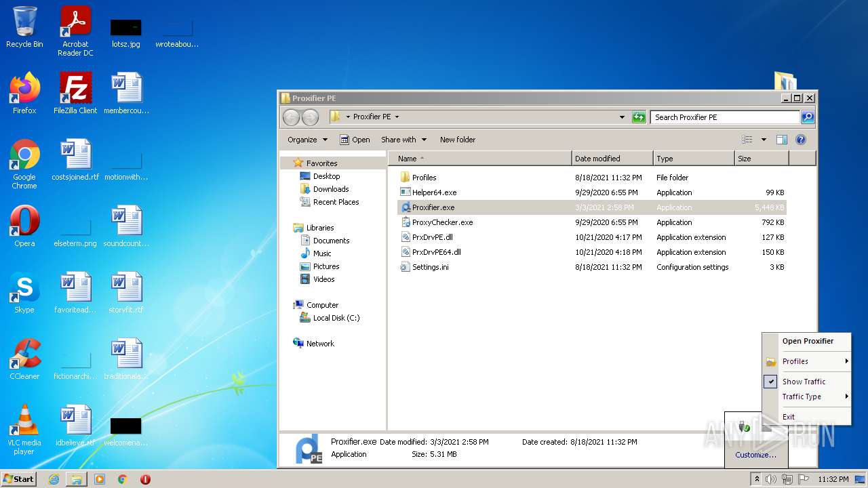The height and width of the screenshot is (488, 868).
Task: Open address bar history dropdown arrow
Action: point(623,117)
